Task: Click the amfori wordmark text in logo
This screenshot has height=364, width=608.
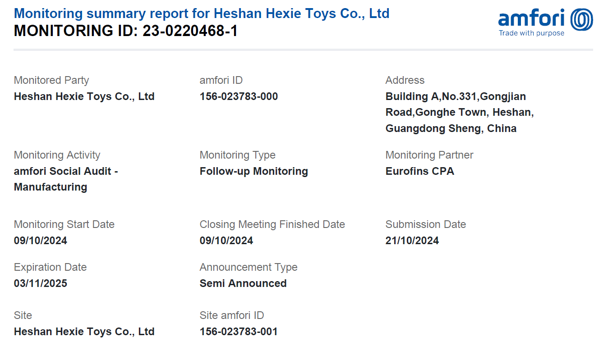Action: [x=532, y=19]
